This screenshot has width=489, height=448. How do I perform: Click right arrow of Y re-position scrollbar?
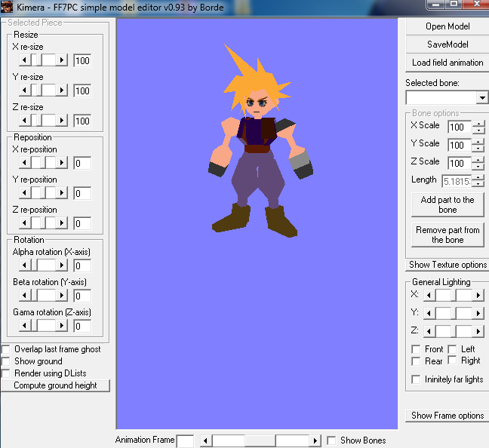tap(62, 192)
